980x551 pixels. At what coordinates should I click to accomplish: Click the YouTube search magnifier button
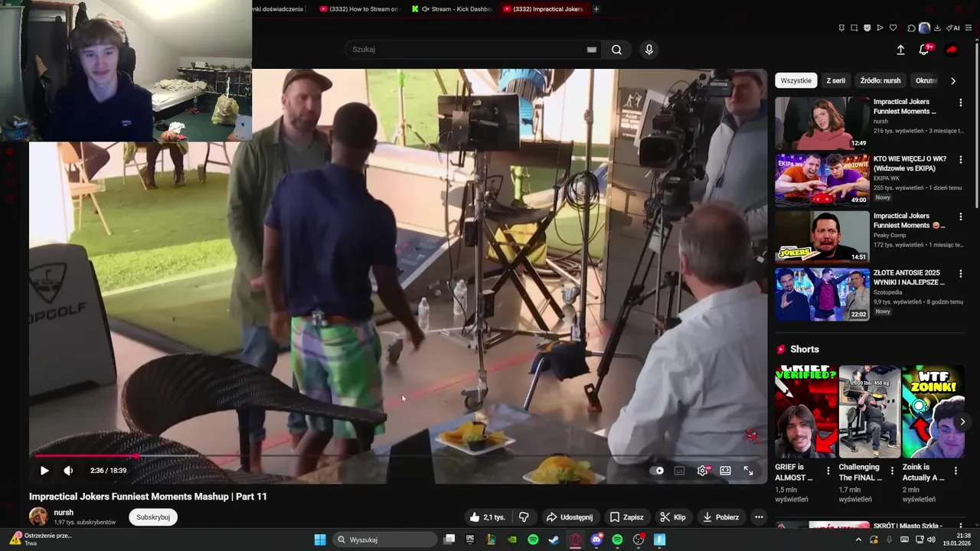pos(616,50)
